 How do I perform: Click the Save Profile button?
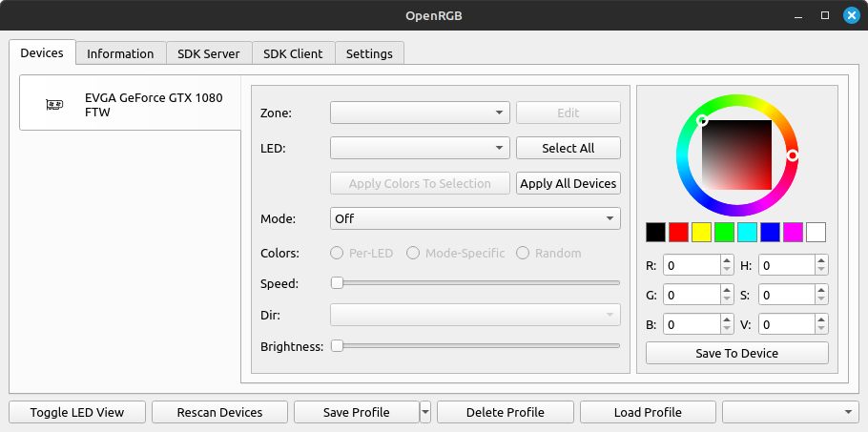[x=357, y=412]
